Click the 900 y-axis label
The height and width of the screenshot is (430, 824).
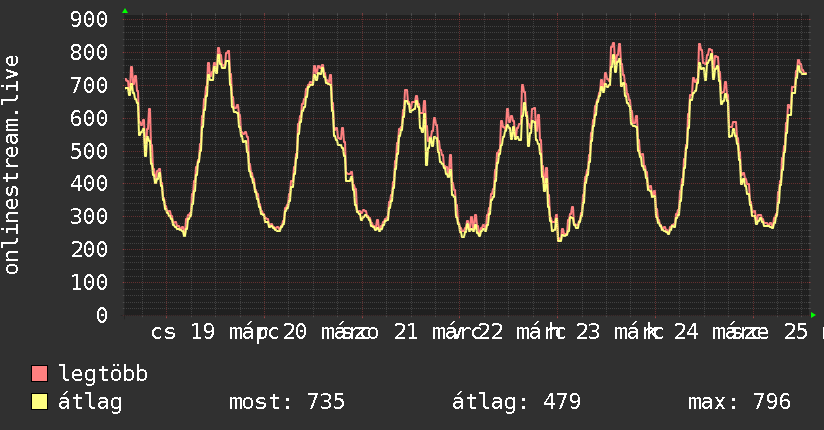click(x=89, y=19)
